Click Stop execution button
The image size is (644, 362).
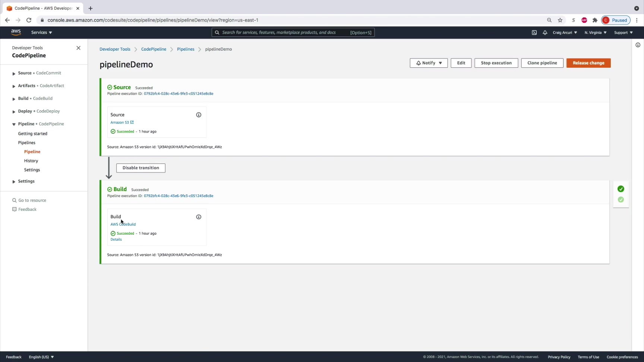496,63
